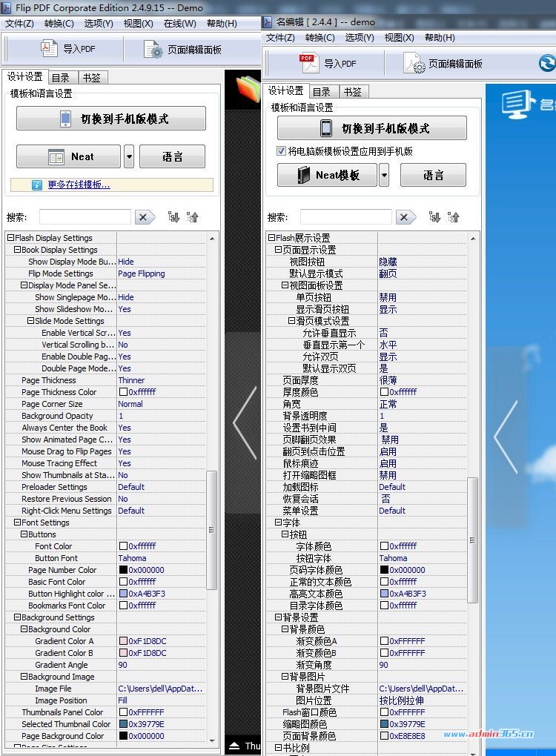Click search input field in Flip PDF window
The image size is (556, 756).
point(85,217)
